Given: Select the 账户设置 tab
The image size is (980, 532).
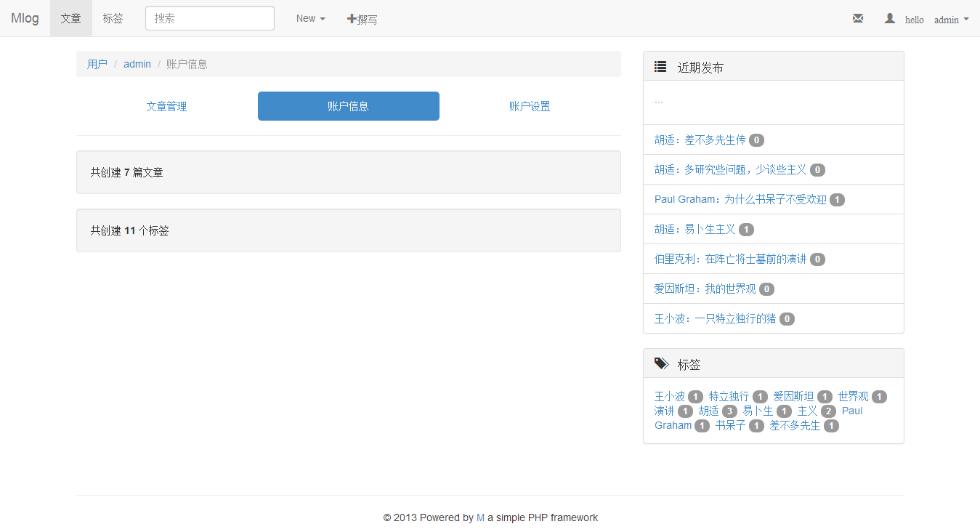Looking at the screenshot, I should point(530,106).
